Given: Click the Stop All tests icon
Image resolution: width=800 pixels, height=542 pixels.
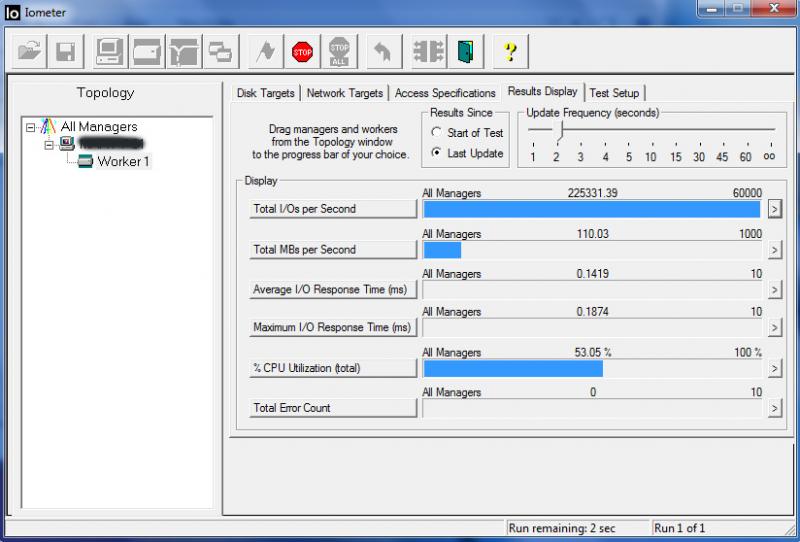Looking at the screenshot, I should (339, 52).
